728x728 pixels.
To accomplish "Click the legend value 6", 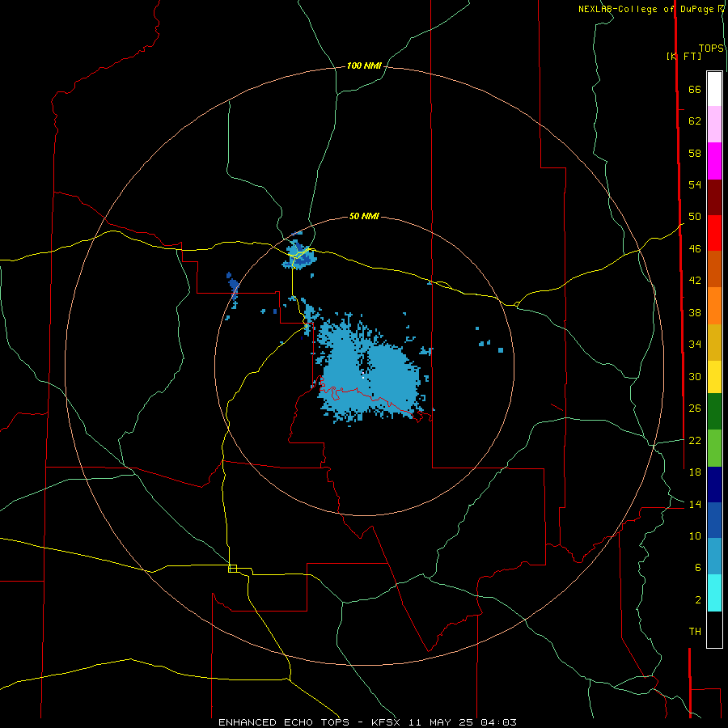I will (697, 568).
